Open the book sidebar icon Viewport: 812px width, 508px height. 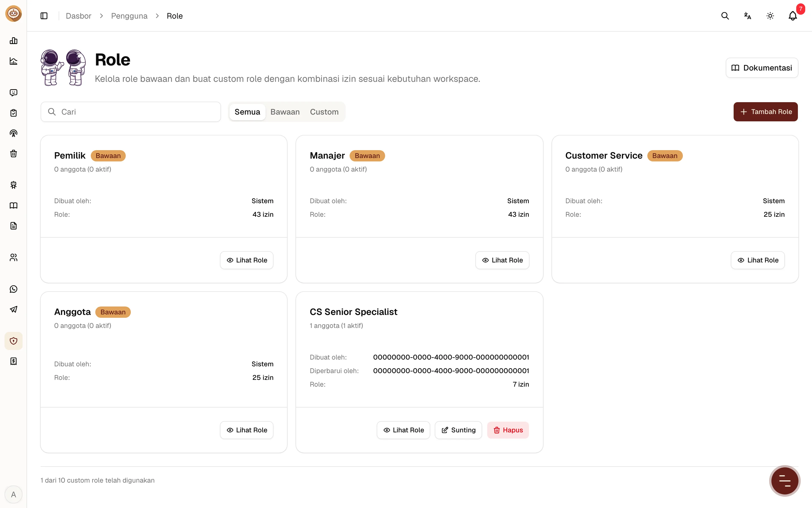[14, 205]
